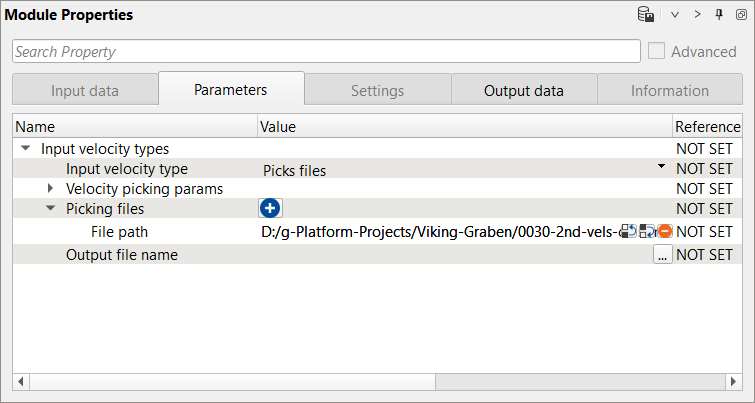The height and width of the screenshot is (403, 755).
Task: Browse for Output file name with ellipsis button
Action: coord(662,255)
